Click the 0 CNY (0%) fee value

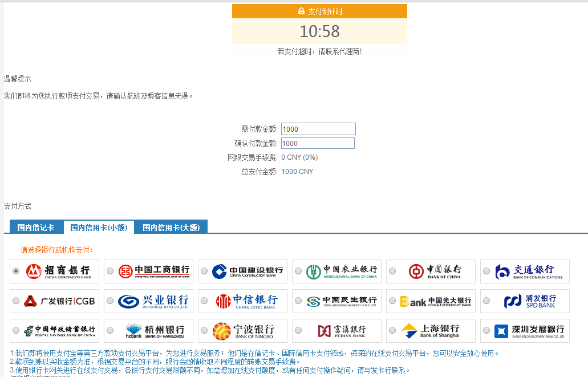click(299, 157)
